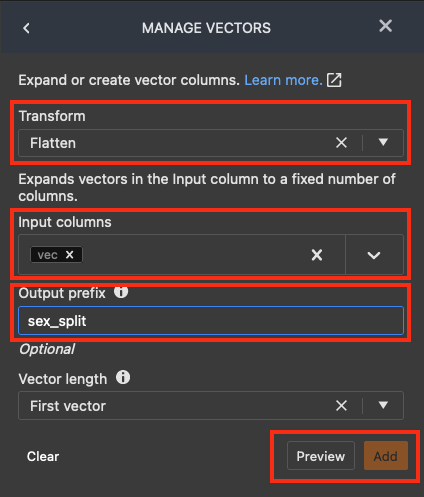Clear the First vector selection
Screen dimensions: 424x497
tap(341, 406)
